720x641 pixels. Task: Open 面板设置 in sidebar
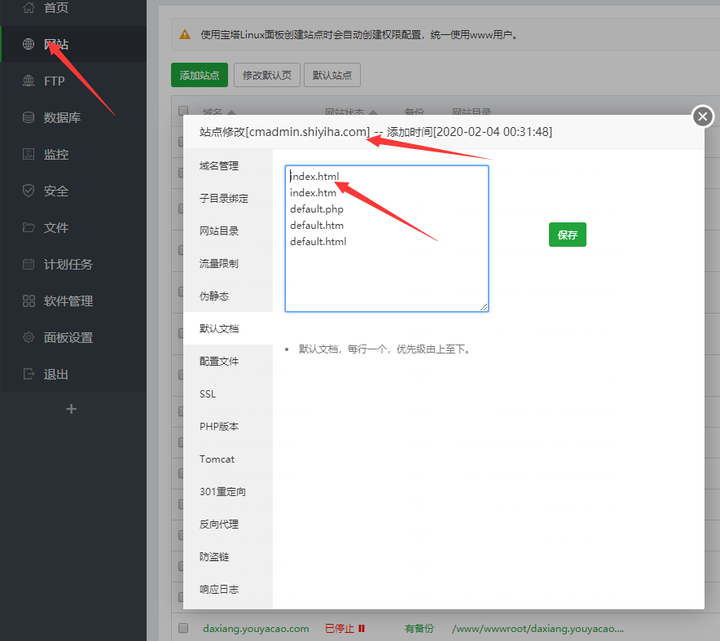pyautogui.click(x=73, y=337)
